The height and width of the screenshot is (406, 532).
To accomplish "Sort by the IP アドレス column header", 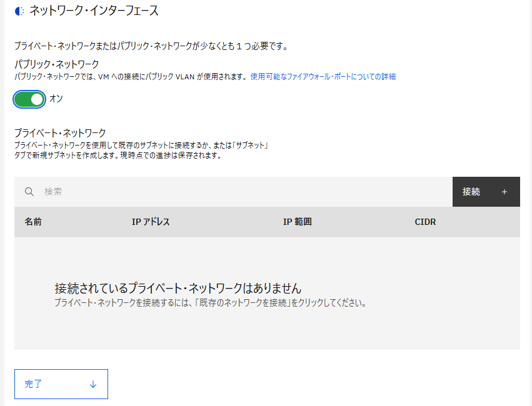I will tap(151, 222).
